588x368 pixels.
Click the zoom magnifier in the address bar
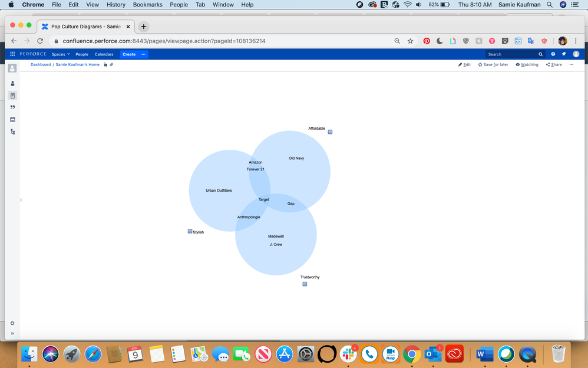coord(397,41)
